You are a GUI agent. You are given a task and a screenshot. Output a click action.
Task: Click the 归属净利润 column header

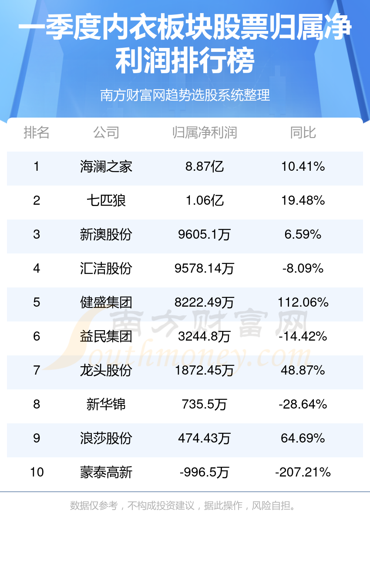click(x=204, y=132)
